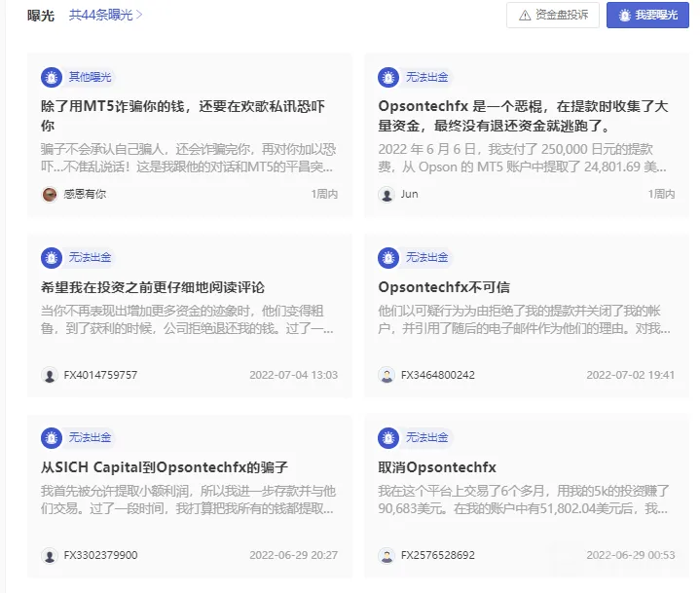700x593 pixels.
Task: Click avatar of user 感恩有你
Action: tap(50, 194)
